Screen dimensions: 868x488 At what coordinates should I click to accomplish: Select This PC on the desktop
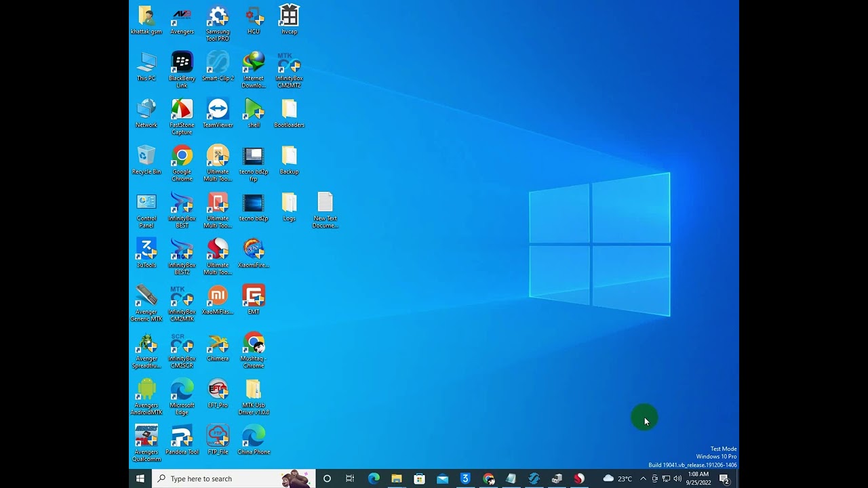click(x=146, y=66)
